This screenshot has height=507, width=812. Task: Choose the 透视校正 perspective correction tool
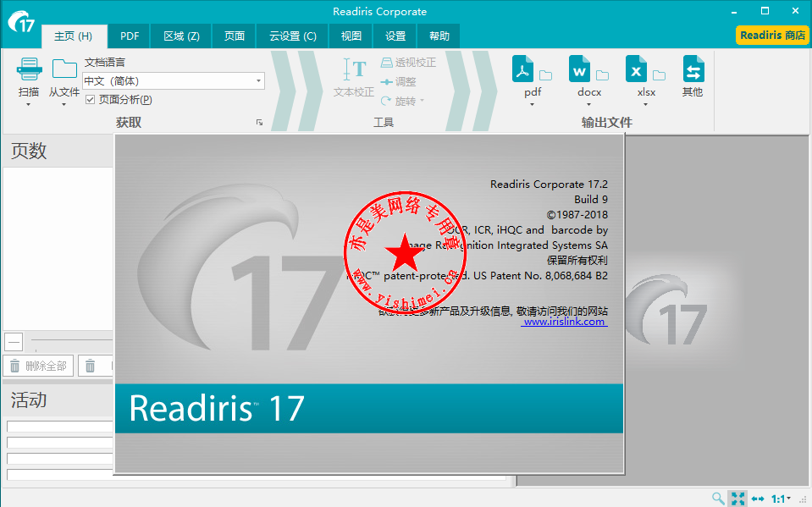pyautogui.click(x=409, y=63)
